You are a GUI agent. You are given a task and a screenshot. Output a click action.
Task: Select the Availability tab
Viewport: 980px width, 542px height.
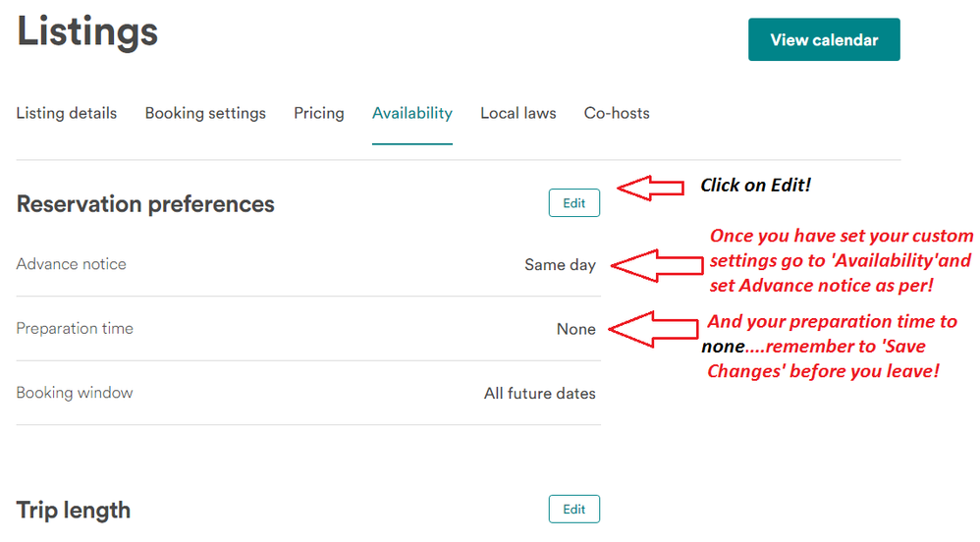click(412, 113)
